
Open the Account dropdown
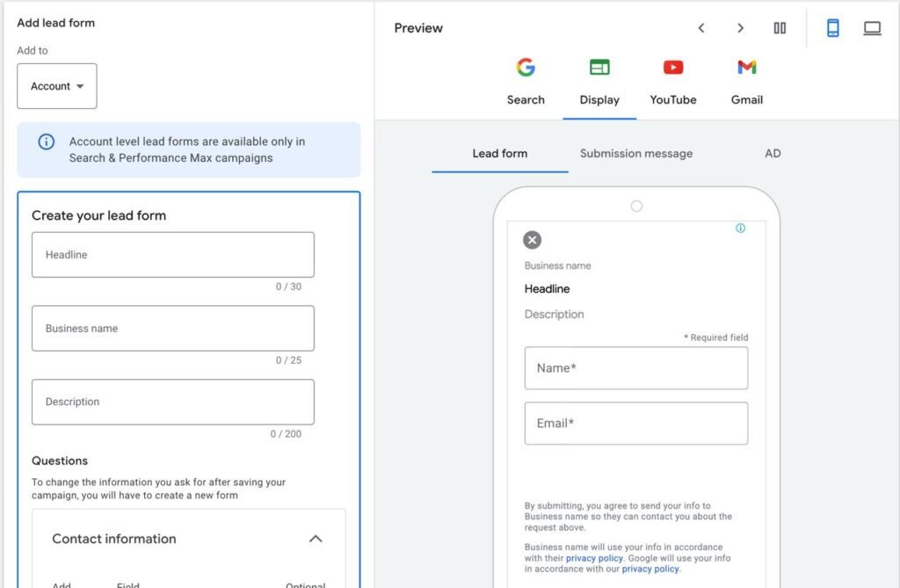tap(57, 86)
